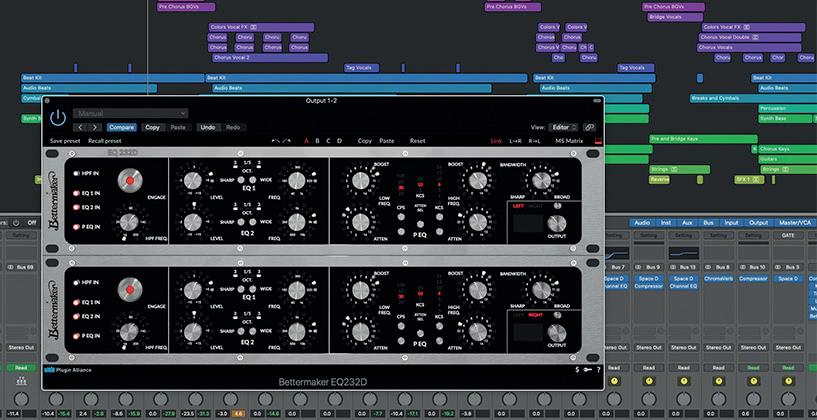Image resolution: width=817 pixels, height=420 pixels.
Task: Open the ChromaVerb strip Stereo Out menu
Action: coord(718,348)
